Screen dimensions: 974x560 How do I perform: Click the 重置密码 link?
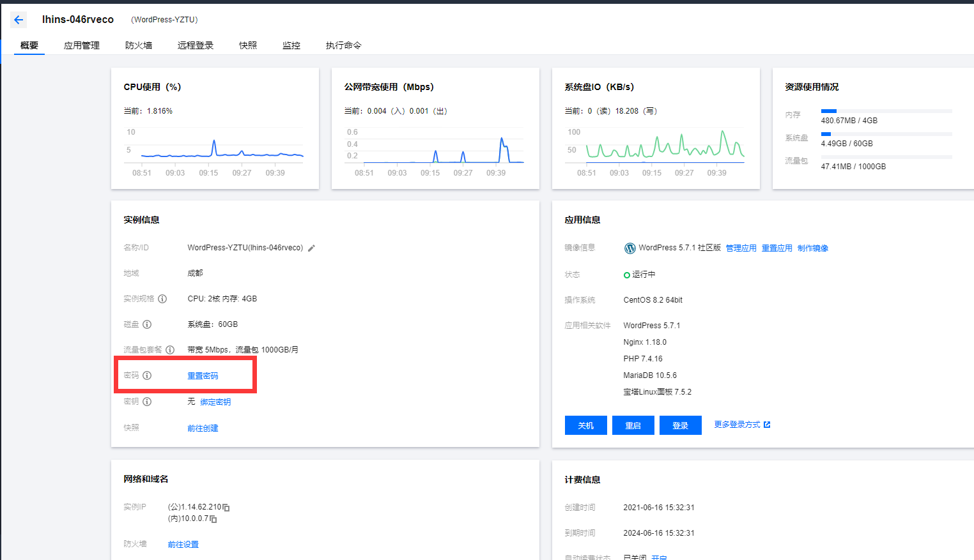[x=203, y=376]
